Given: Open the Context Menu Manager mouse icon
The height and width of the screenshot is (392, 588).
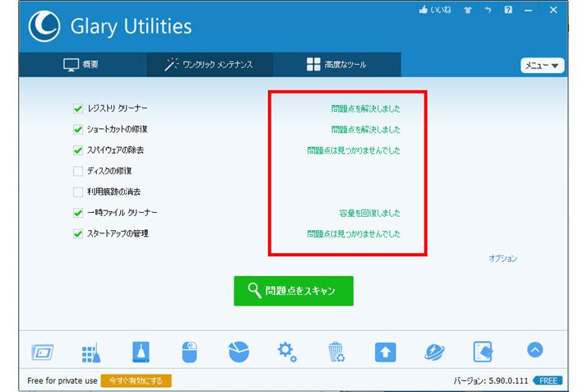Looking at the screenshot, I should click(189, 352).
